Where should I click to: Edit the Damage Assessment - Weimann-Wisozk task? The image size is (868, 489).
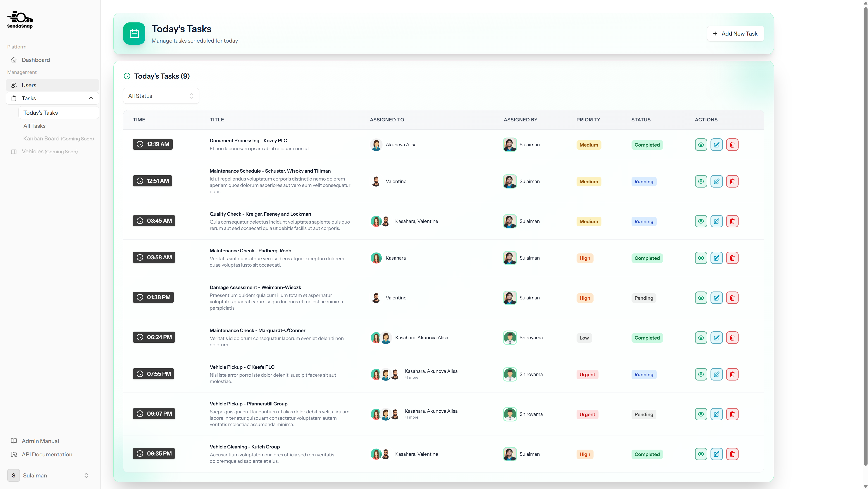pos(716,298)
